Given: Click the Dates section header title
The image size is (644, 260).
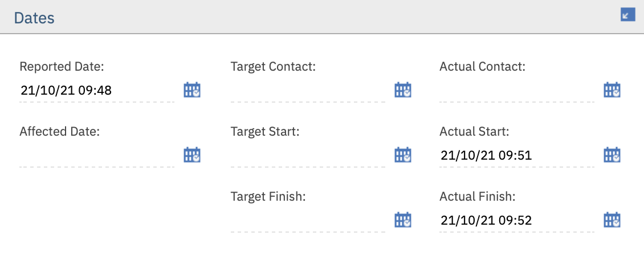Looking at the screenshot, I should (x=34, y=18).
